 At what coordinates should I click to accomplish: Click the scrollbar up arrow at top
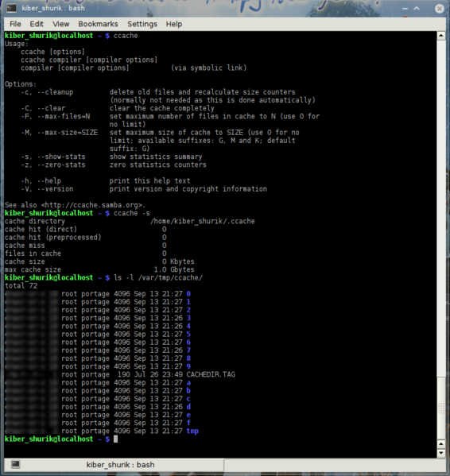click(x=441, y=36)
